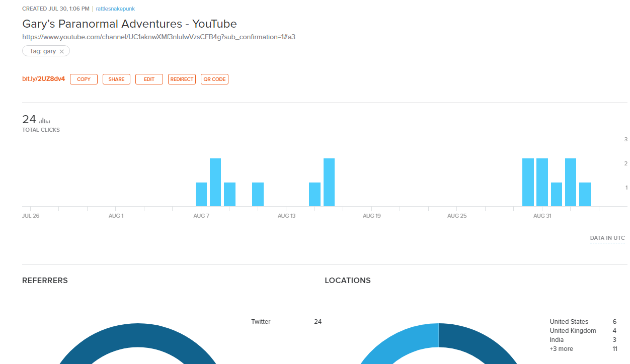Click the AUG 31 axis label
The image size is (630, 364).
pyautogui.click(x=542, y=216)
